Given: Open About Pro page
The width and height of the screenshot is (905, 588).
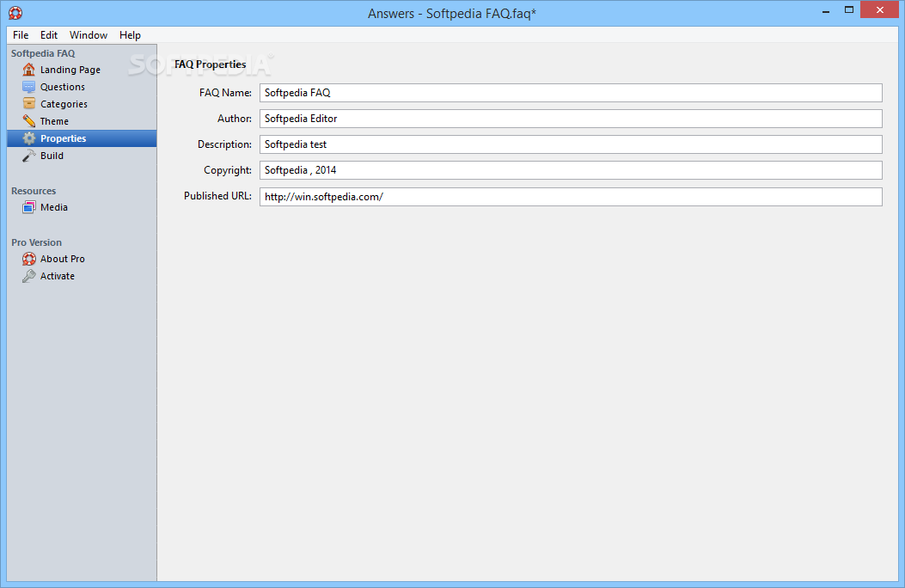Looking at the screenshot, I should tap(82, 259).
